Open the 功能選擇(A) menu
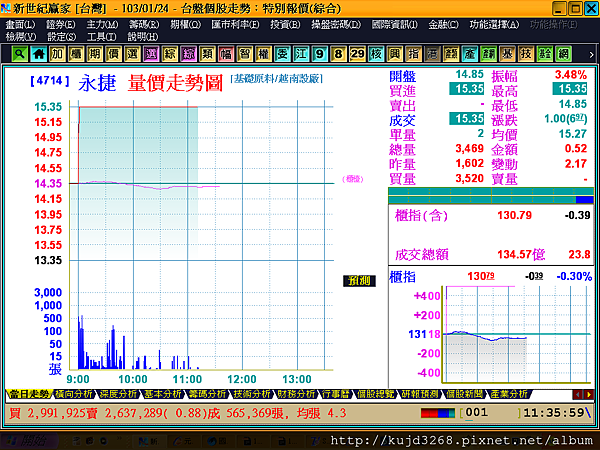The width and height of the screenshot is (600, 450). point(494,24)
